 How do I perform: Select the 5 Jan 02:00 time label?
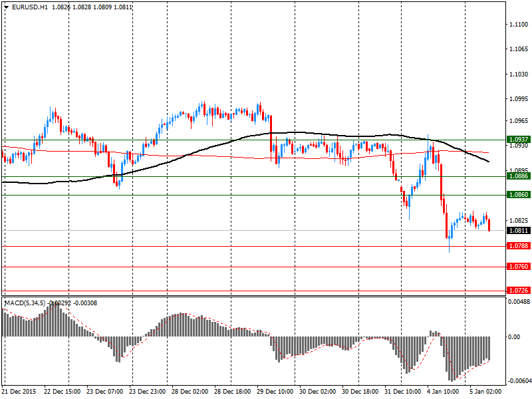(486, 392)
